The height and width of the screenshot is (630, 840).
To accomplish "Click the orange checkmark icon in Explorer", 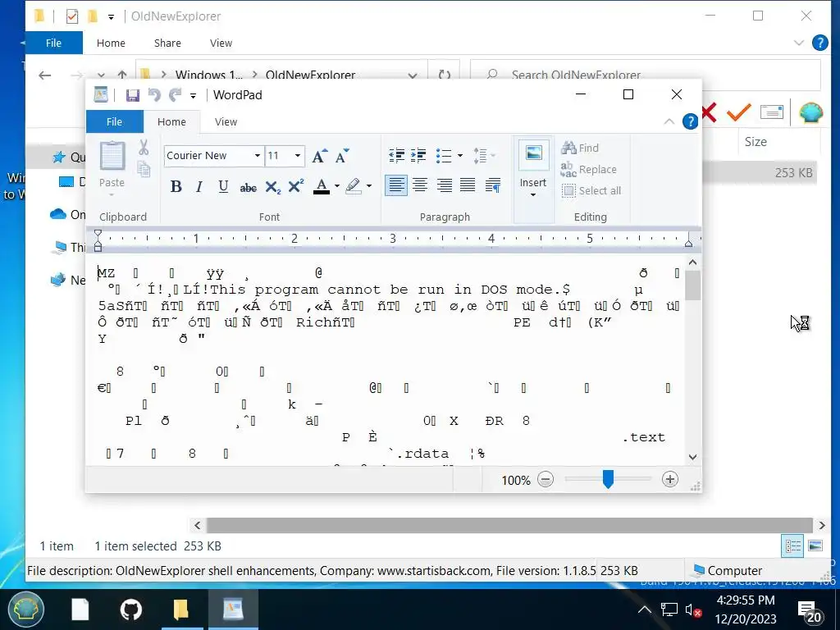I will point(739,112).
